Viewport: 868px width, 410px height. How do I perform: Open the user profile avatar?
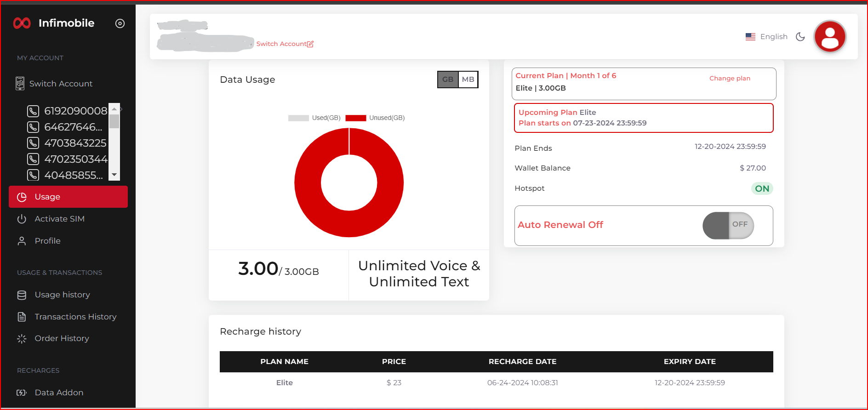pos(829,37)
